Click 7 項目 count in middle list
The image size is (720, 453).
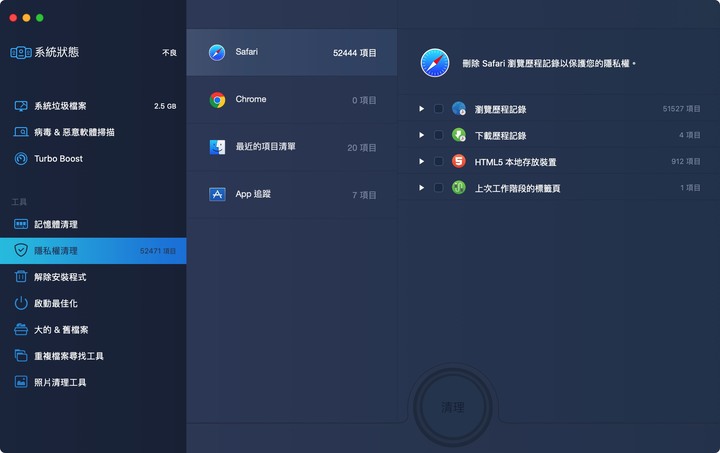coord(364,195)
